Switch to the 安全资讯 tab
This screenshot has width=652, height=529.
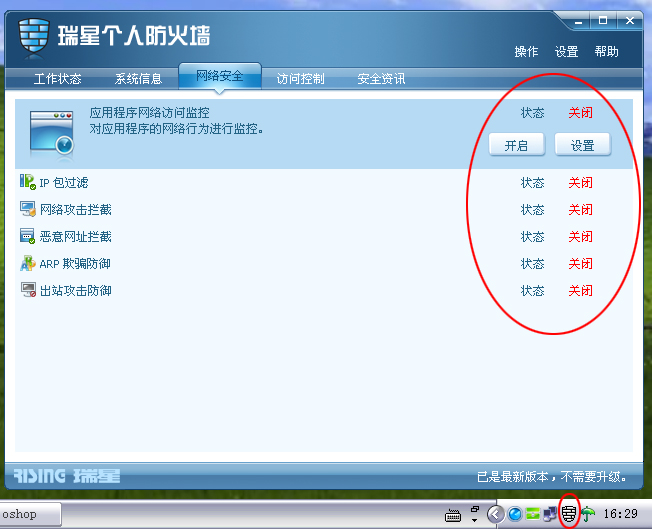tap(381, 79)
